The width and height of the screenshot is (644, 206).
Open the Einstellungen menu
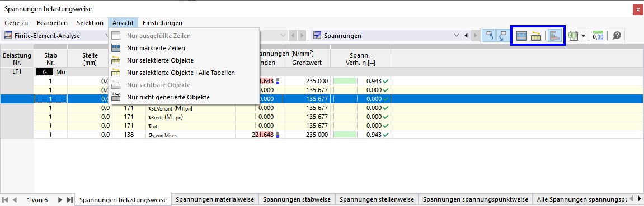click(162, 23)
